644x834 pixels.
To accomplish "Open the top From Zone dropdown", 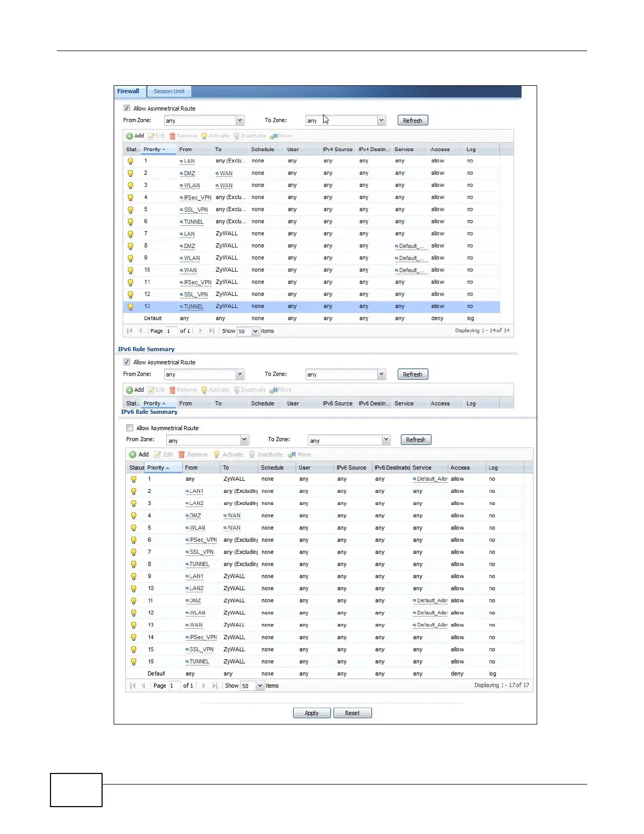I will [x=239, y=121].
